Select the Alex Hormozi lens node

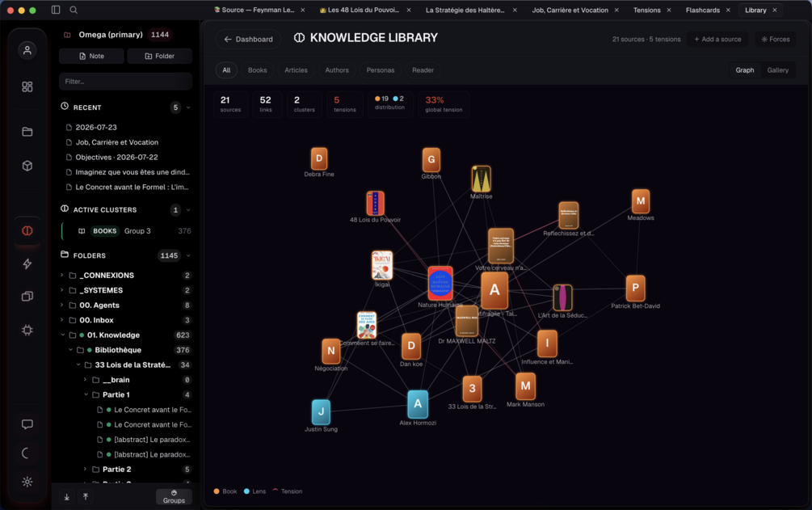coord(418,404)
